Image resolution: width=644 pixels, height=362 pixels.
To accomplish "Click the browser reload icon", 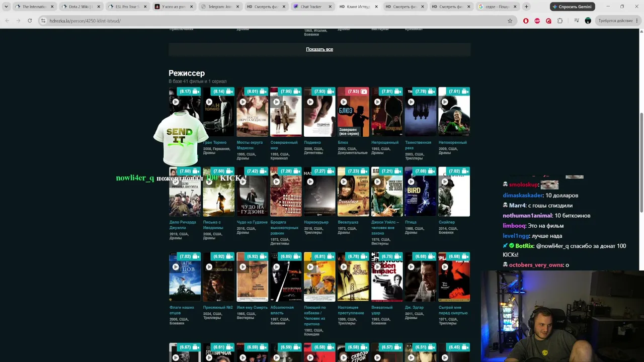I will pos(30,21).
